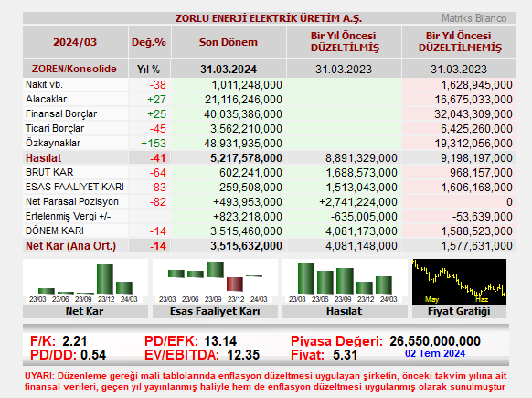Click the company title ZORLU ENERJİ ELEKTRİK ÜRETİM

pyautogui.click(x=269, y=18)
